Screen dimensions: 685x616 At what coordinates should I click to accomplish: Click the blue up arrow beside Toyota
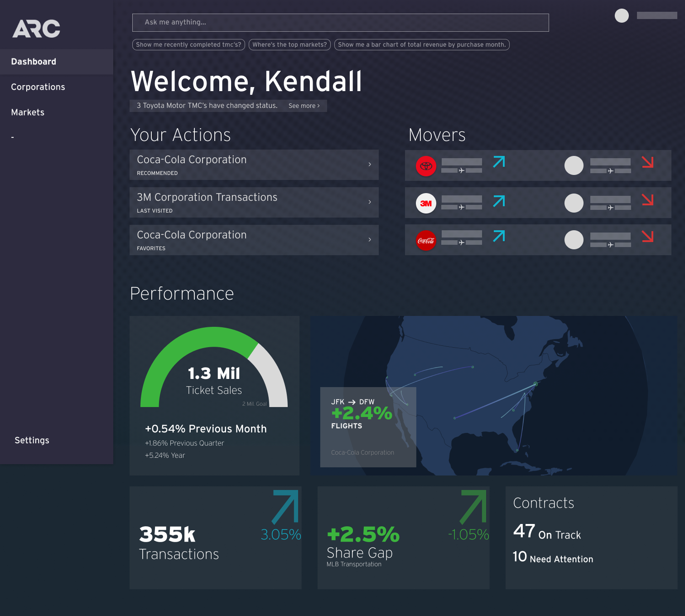tap(499, 162)
